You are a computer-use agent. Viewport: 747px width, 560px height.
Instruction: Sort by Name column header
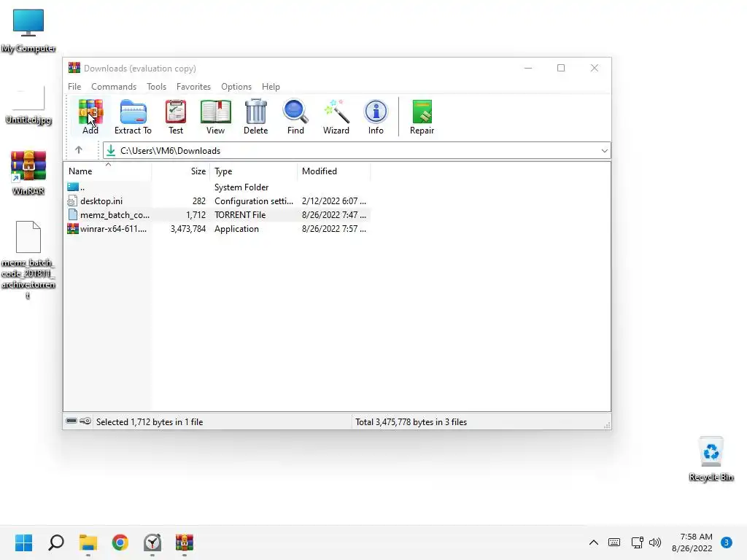108,171
